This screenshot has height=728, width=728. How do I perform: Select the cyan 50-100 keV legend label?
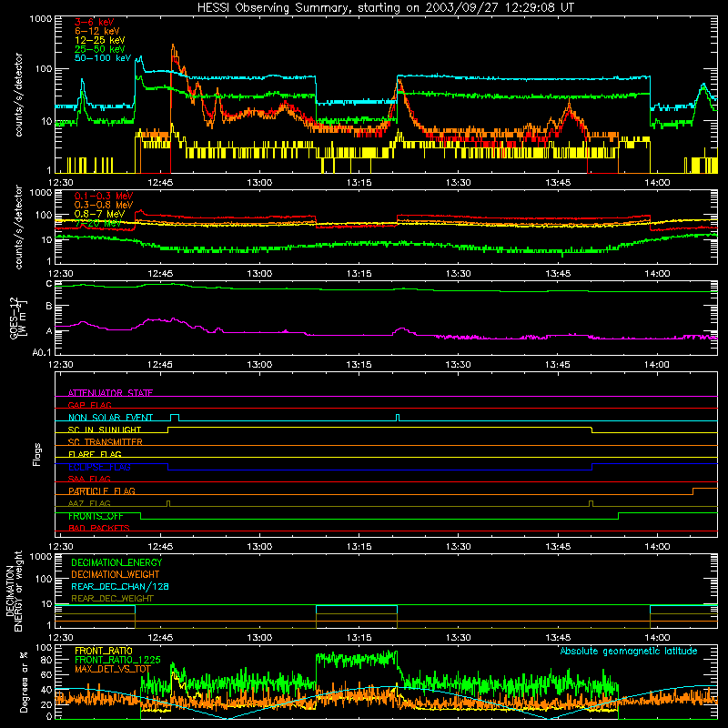coord(103,58)
